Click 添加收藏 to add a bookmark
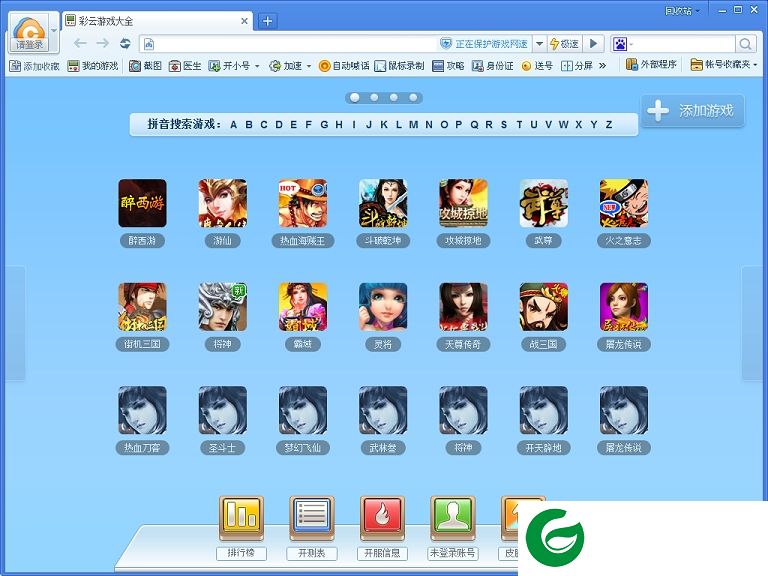 pyautogui.click(x=34, y=66)
